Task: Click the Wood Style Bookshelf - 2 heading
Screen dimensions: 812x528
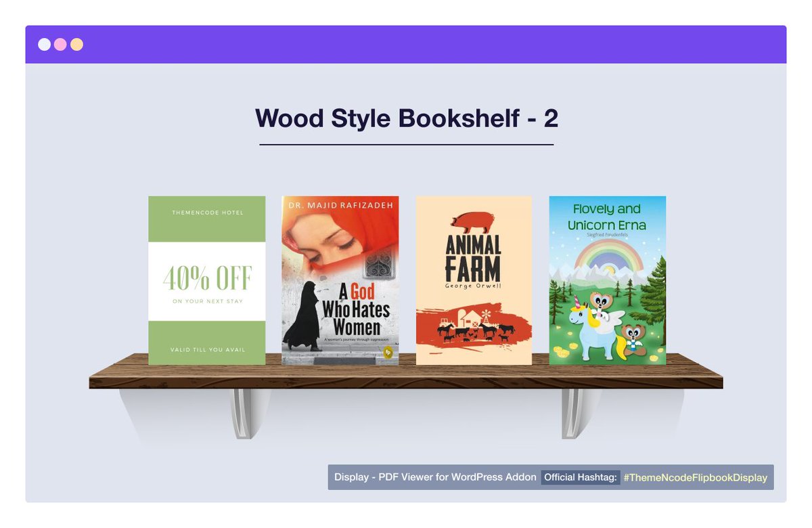Action: pyautogui.click(x=407, y=118)
